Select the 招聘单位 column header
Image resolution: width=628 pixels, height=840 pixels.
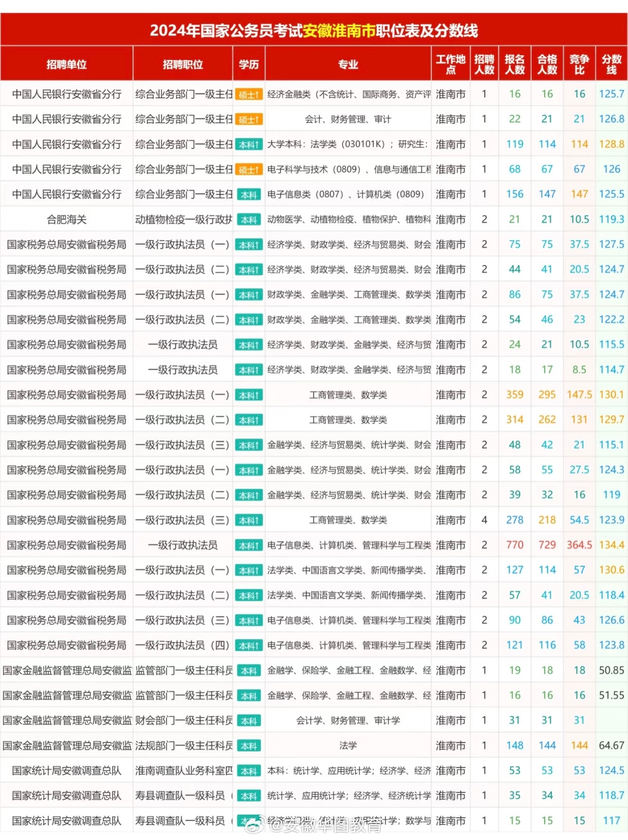click(x=67, y=64)
